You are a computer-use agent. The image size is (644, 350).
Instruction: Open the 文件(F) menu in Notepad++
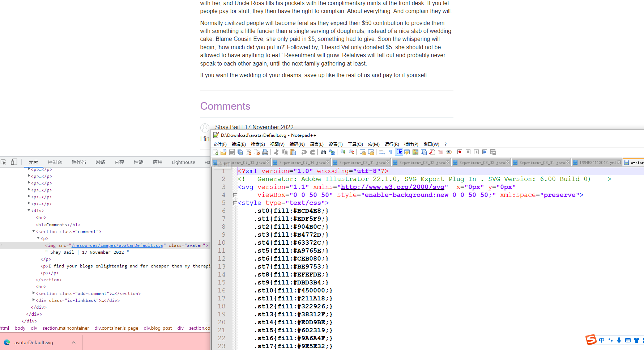220,144
